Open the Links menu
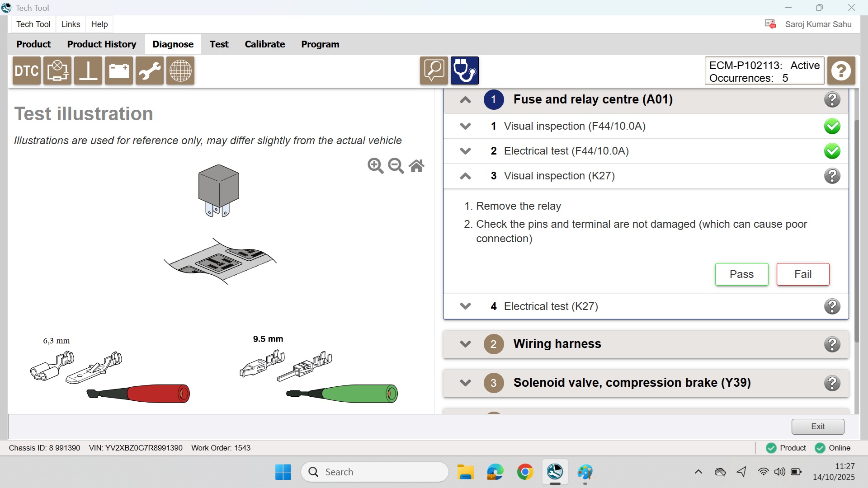Image resolution: width=868 pixels, height=488 pixels. 71,24
